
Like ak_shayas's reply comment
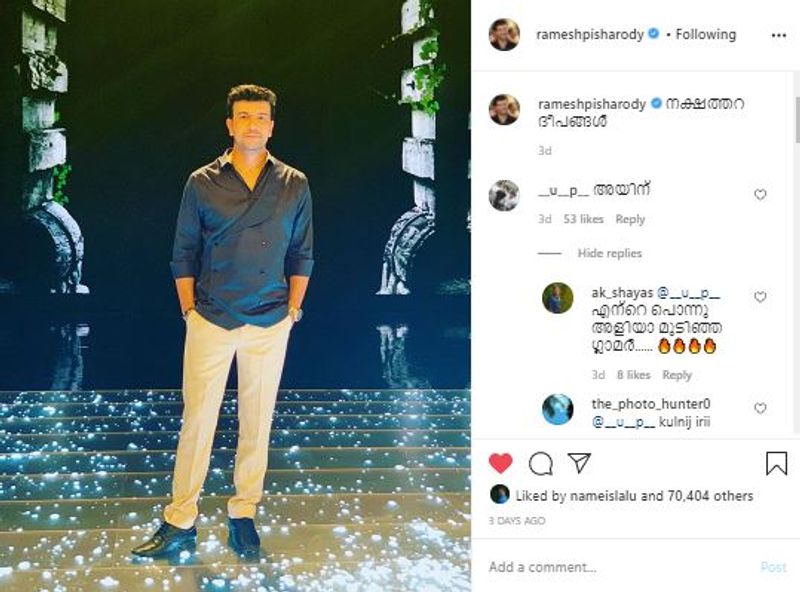tap(760, 297)
